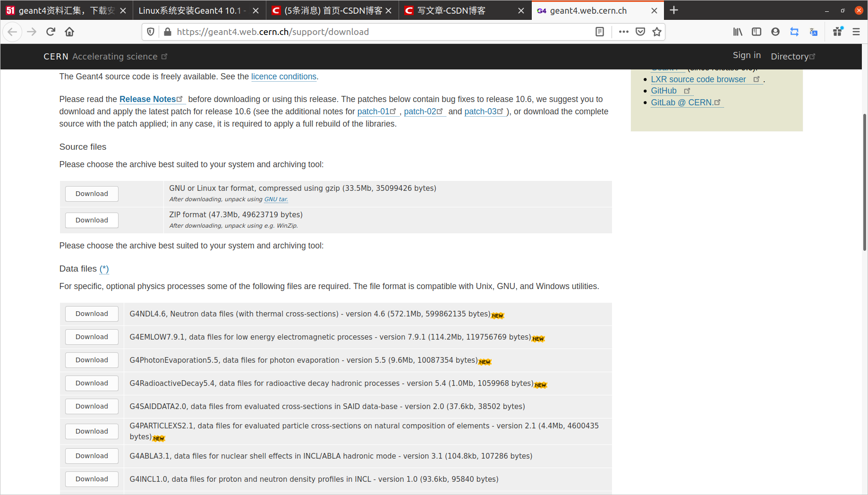
Task: Close the geant4.web.cern.ch tab
Action: click(x=654, y=10)
